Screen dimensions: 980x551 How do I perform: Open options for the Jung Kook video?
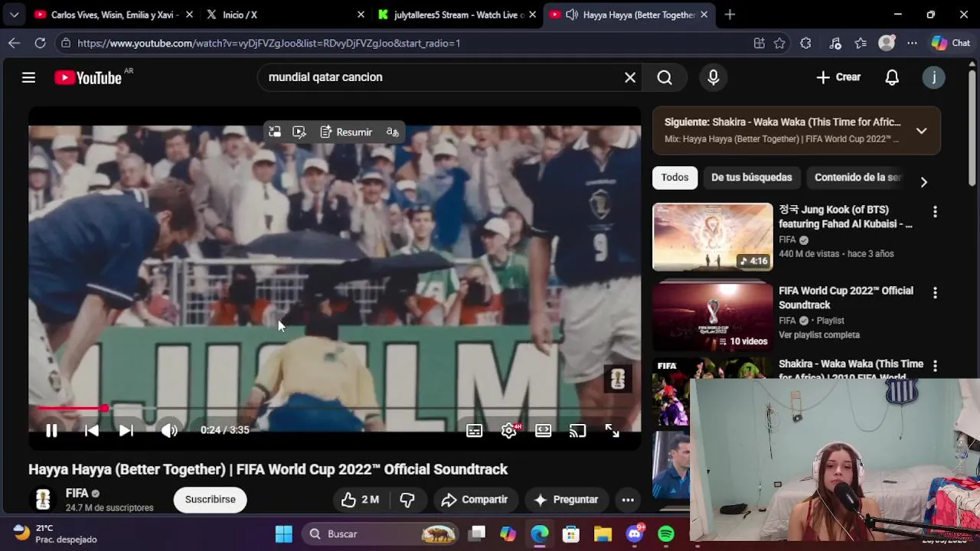(x=935, y=211)
